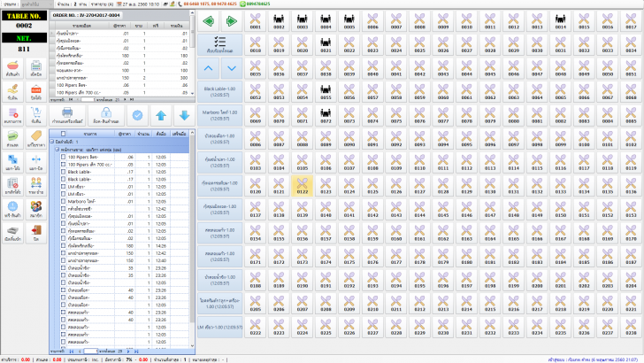Click the food bowl order icon

click(12, 68)
